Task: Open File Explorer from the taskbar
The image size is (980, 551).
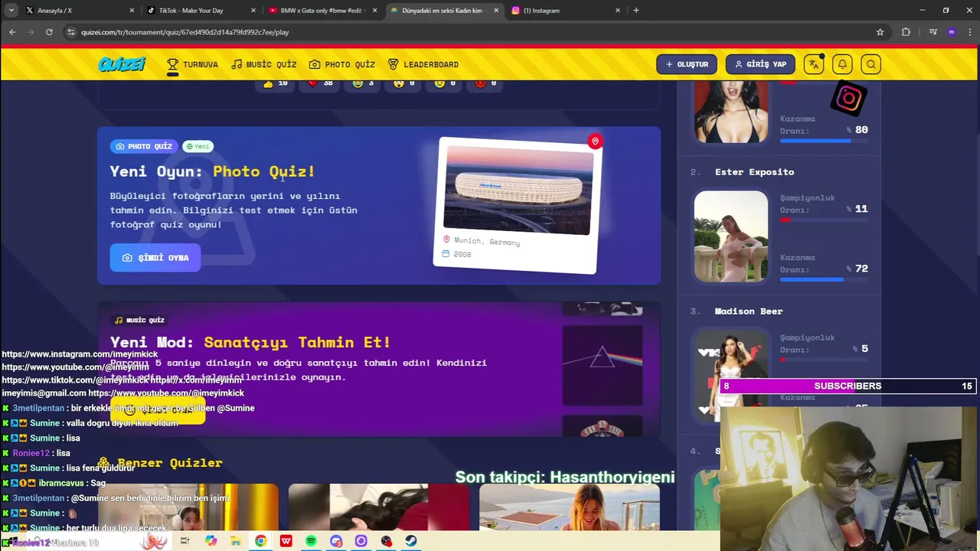Action: tap(236, 541)
